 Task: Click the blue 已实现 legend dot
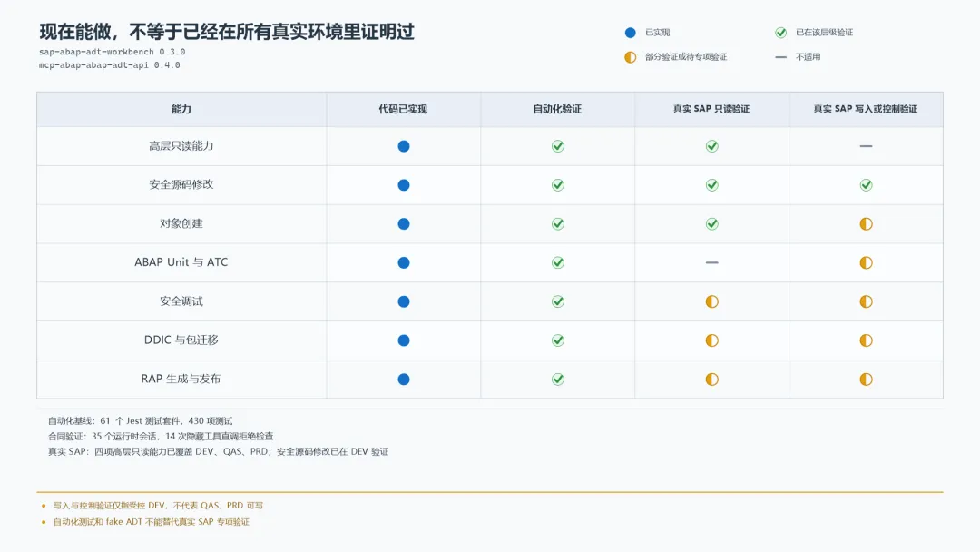630,33
